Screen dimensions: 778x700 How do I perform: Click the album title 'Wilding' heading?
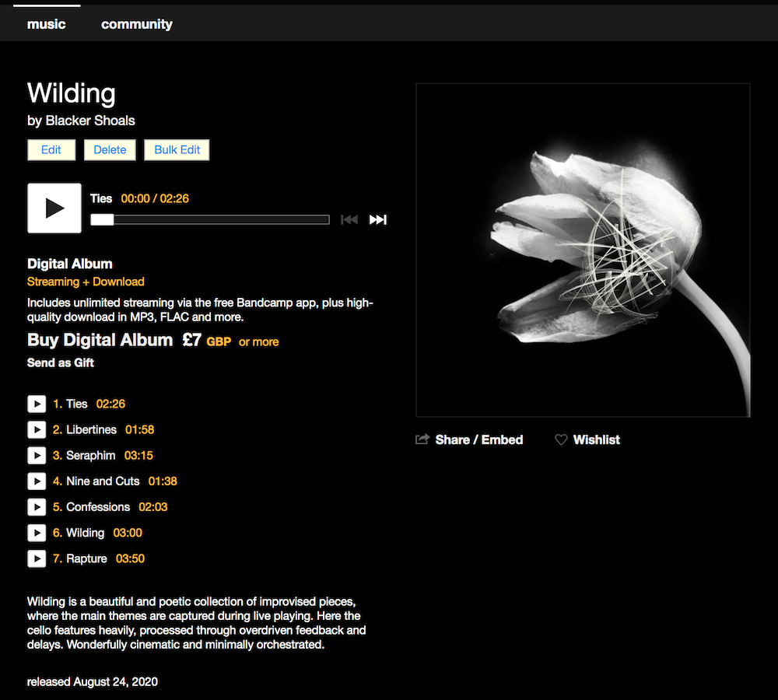(72, 93)
